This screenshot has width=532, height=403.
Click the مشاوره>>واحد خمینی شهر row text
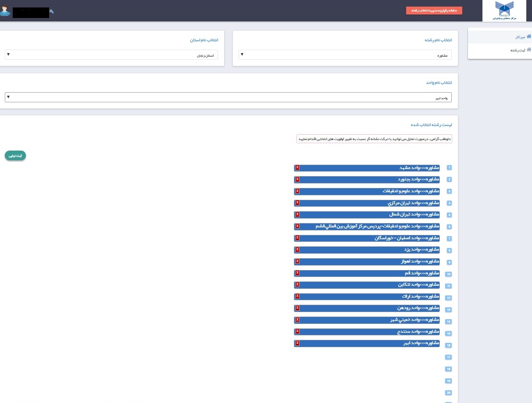415,320
